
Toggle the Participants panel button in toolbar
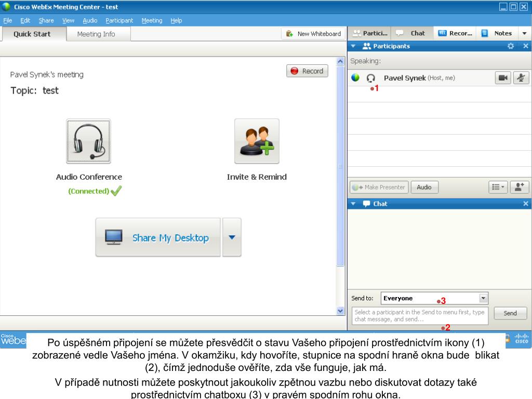369,33
